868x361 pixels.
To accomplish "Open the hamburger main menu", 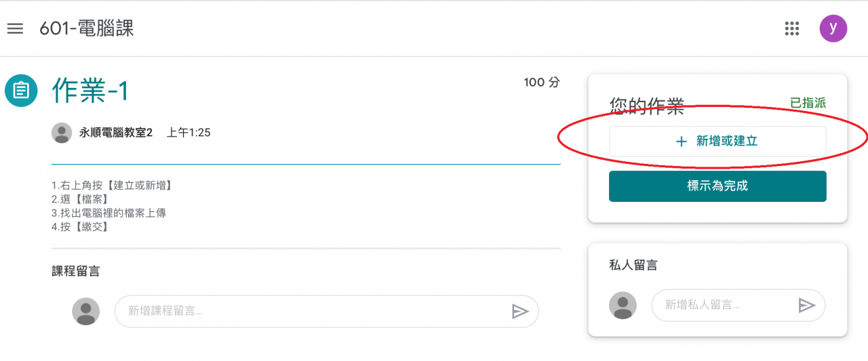I will 15,28.
